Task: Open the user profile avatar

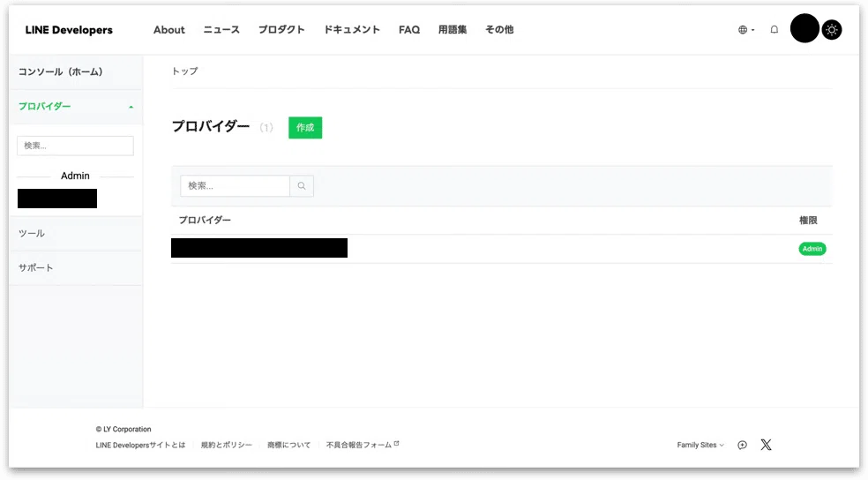Action: pyautogui.click(x=804, y=28)
